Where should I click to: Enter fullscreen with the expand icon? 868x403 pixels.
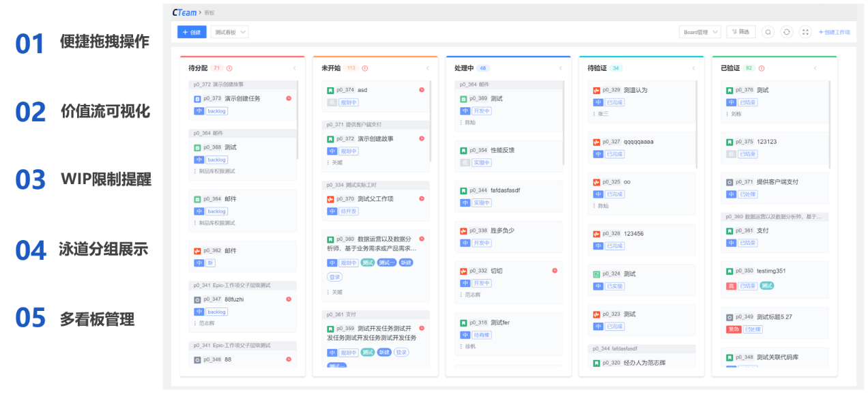(805, 32)
